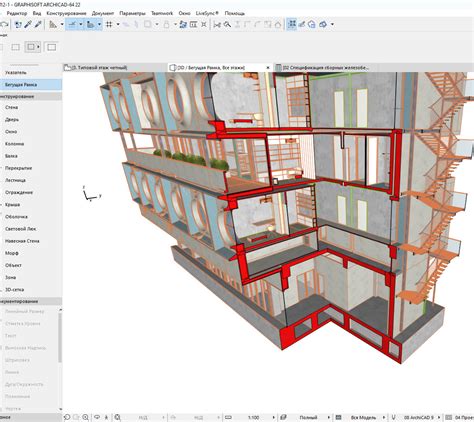
Task: Open the dropdown arrow beside the grid icon
Action: click(118, 24)
